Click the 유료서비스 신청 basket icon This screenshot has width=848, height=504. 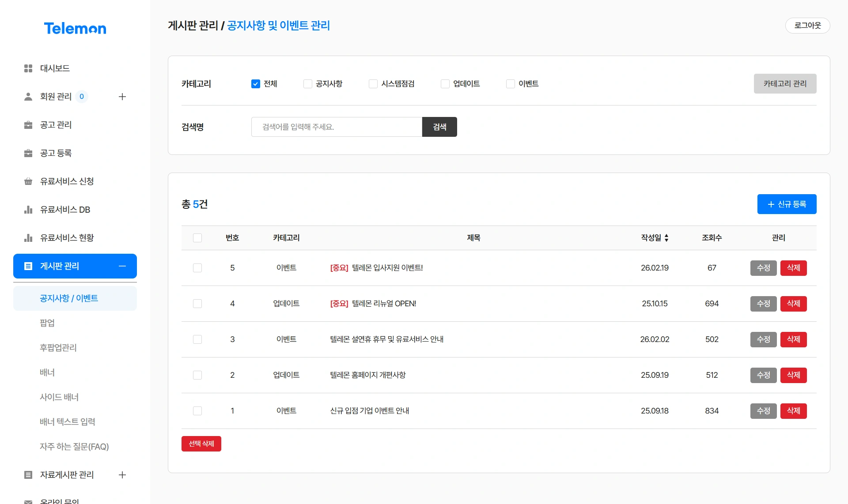pos(28,181)
